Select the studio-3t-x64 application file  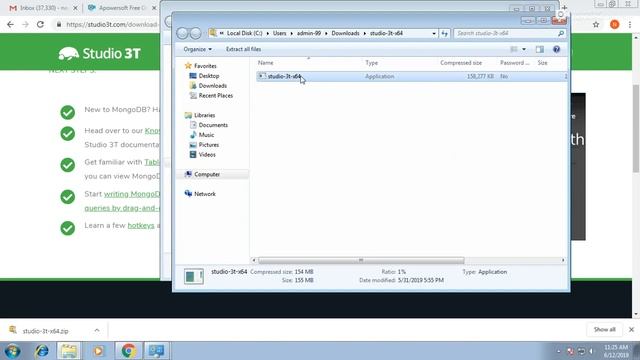click(411, 76)
